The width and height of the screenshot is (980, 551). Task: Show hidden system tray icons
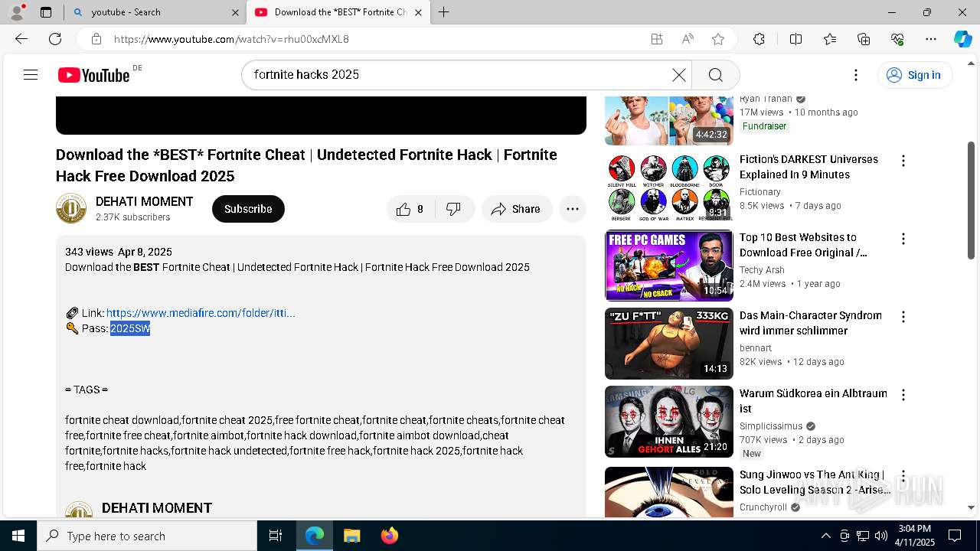(825, 536)
